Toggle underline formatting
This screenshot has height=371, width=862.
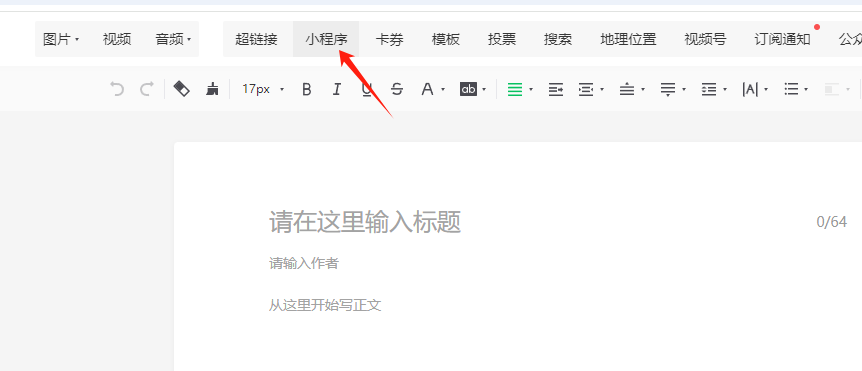pyautogui.click(x=367, y=89)
